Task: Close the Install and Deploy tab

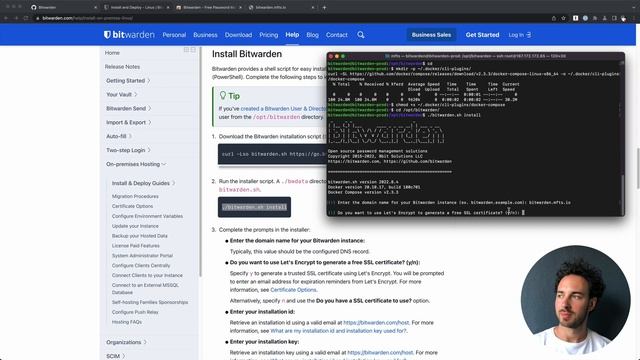Action: click(168, 7)
